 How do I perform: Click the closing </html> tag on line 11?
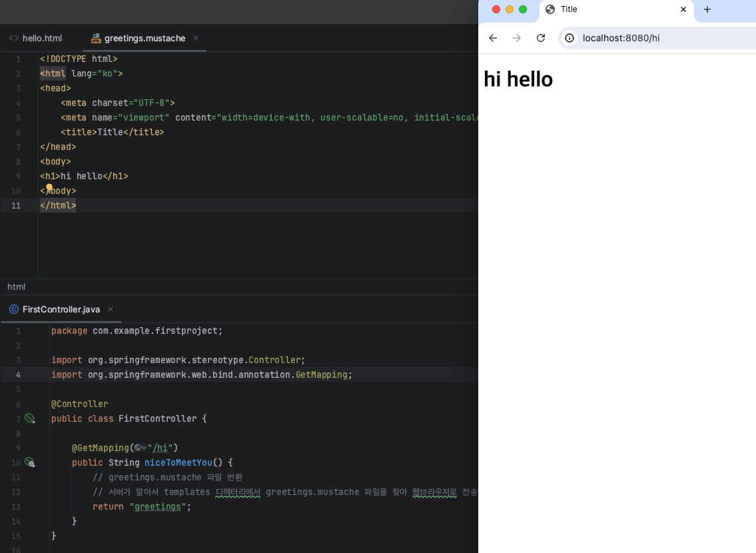(58, 205)
